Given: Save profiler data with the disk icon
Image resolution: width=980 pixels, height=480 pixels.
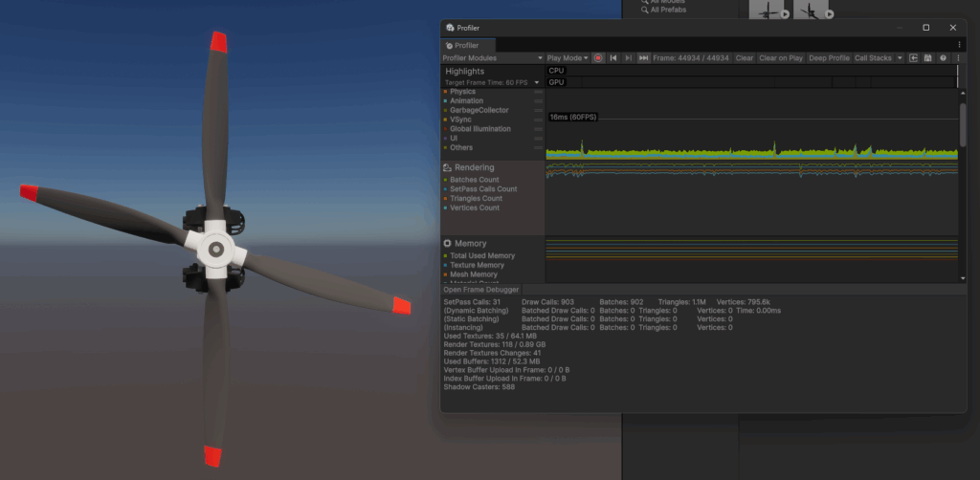Looking at the screenshot, I should click(928, 58).
